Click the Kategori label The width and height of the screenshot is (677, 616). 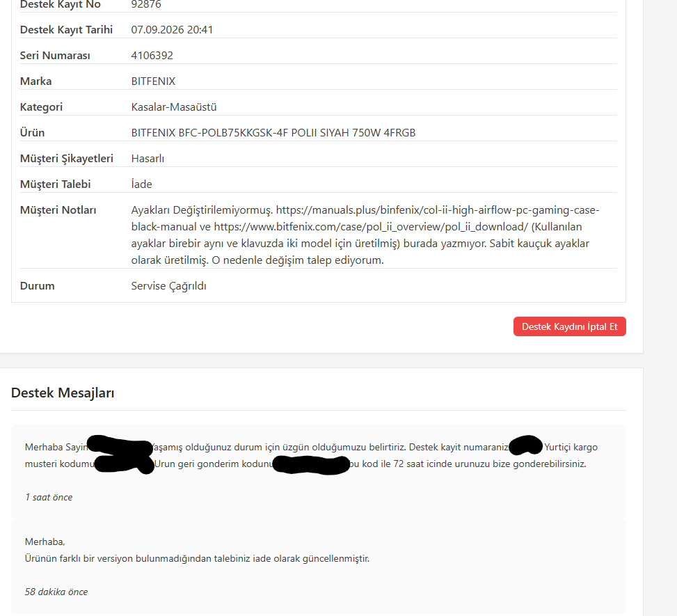(41, 106)
